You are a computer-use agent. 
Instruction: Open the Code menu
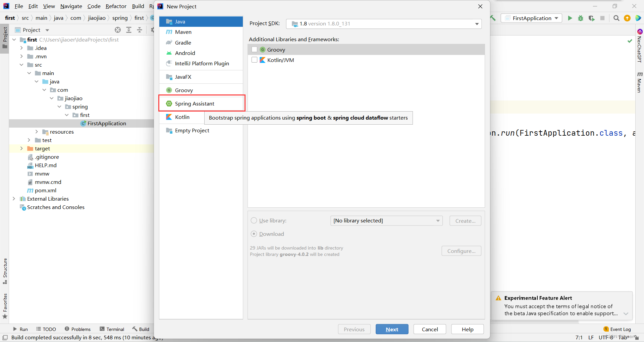94,6
